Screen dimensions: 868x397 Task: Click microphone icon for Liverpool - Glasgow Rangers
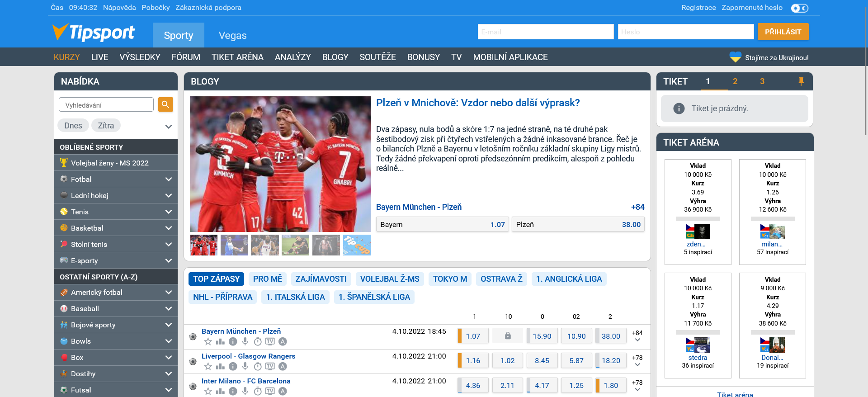point(245,366)
